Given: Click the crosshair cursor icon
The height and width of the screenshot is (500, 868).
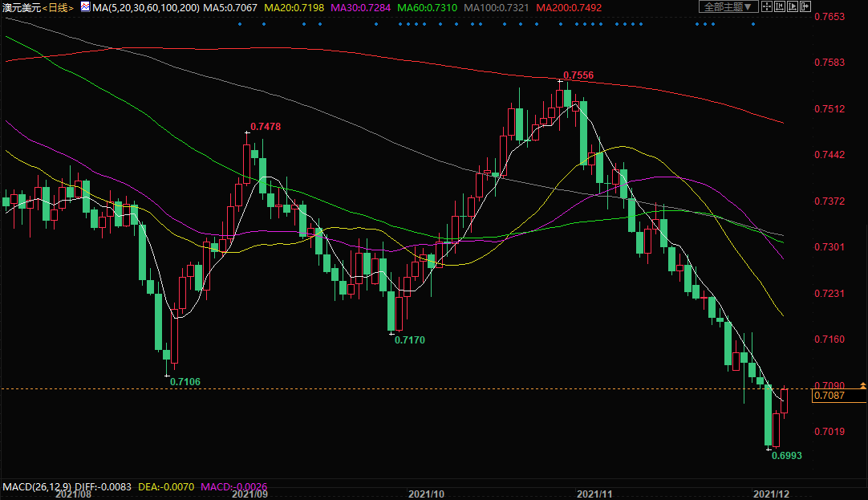Looking at the screenshot, I should click(768, 7).
